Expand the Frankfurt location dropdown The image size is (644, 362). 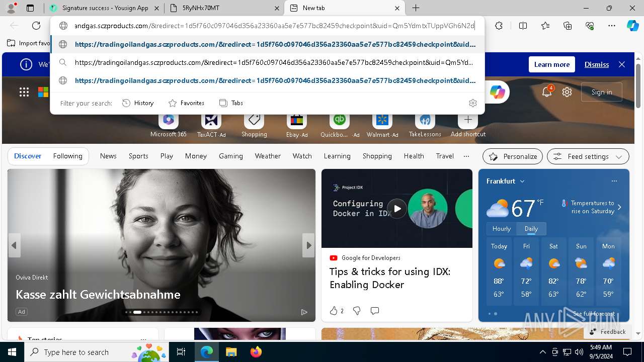click(x=522, y=181)
